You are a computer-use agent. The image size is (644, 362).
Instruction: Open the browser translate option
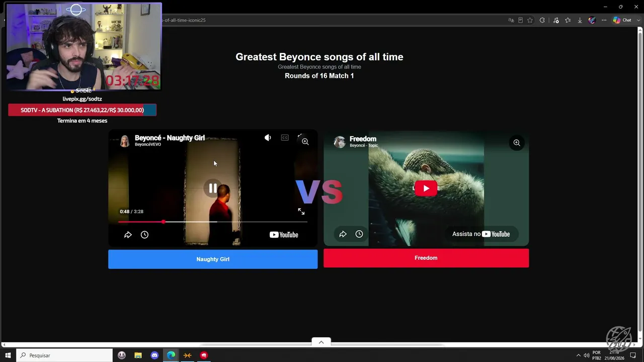pyautogui.click(x=511, y=20)
